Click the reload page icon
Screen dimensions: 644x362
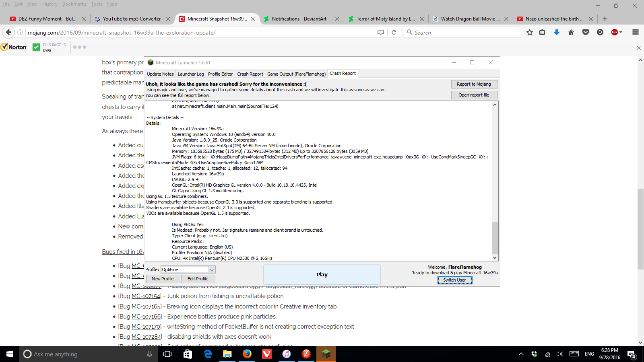coord(394,32)
